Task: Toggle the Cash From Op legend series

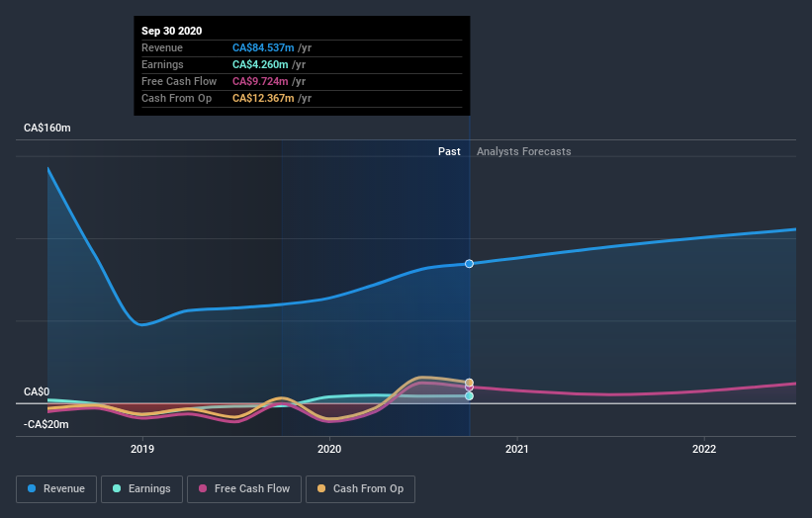Action: (360, 489)
